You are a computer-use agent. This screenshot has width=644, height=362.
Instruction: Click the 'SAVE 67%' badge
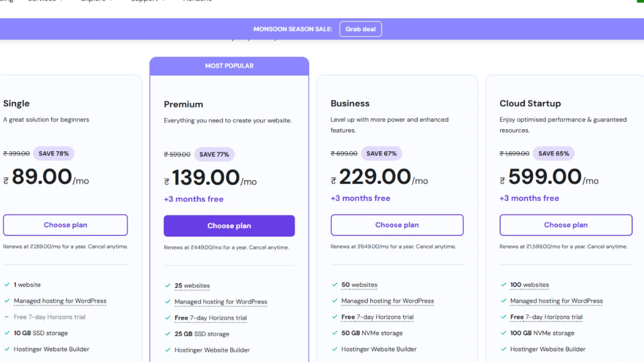tap(381, 153)
